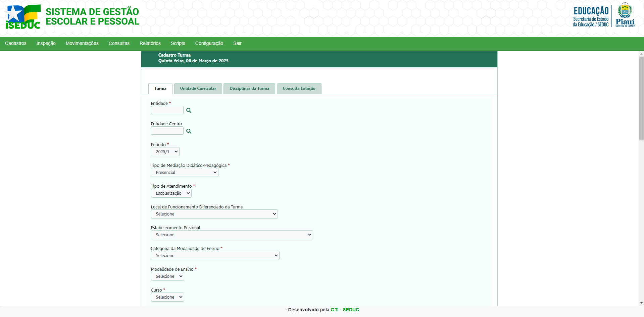Click the Entidade search magnifier icon
The width and height of the screenshot is (644, 317).
(x=189, y=110)
